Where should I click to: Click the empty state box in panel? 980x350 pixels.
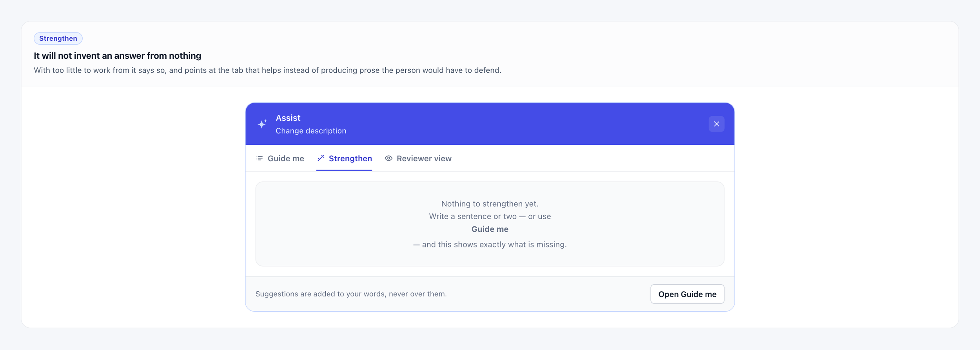click(x=490, y=224)
